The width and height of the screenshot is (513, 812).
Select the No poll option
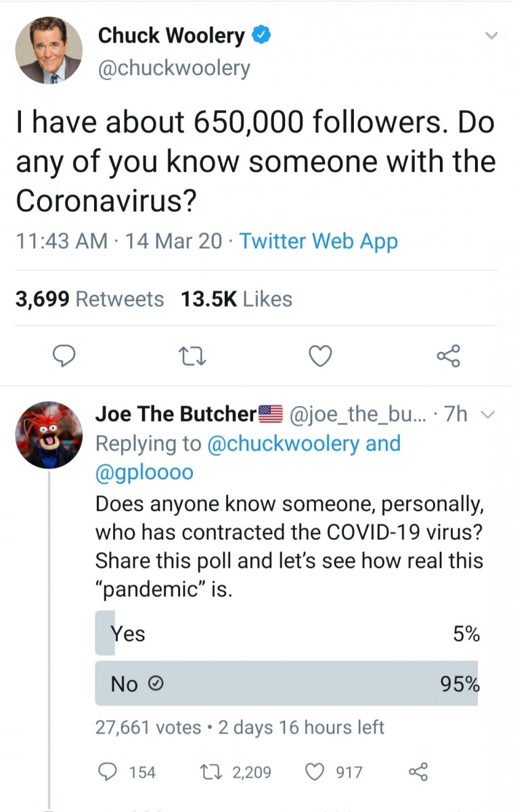[x=287, y=684]
